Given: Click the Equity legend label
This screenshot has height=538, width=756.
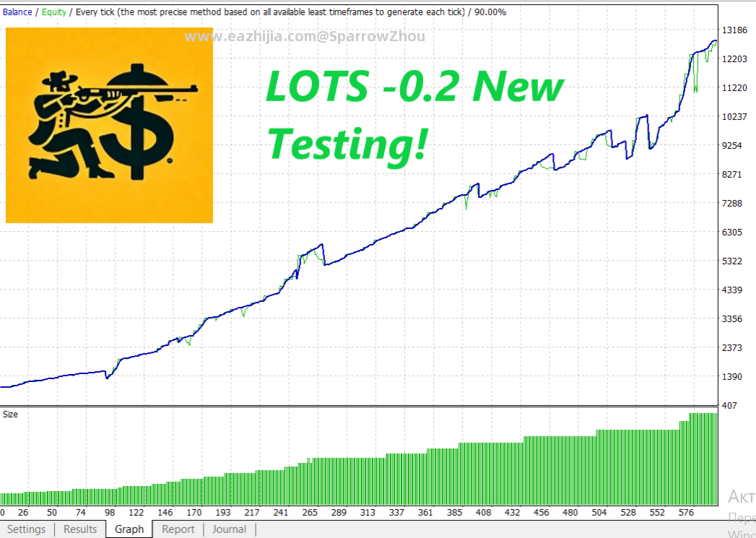Looking at the screenshot, I should [x=53, y=12].
